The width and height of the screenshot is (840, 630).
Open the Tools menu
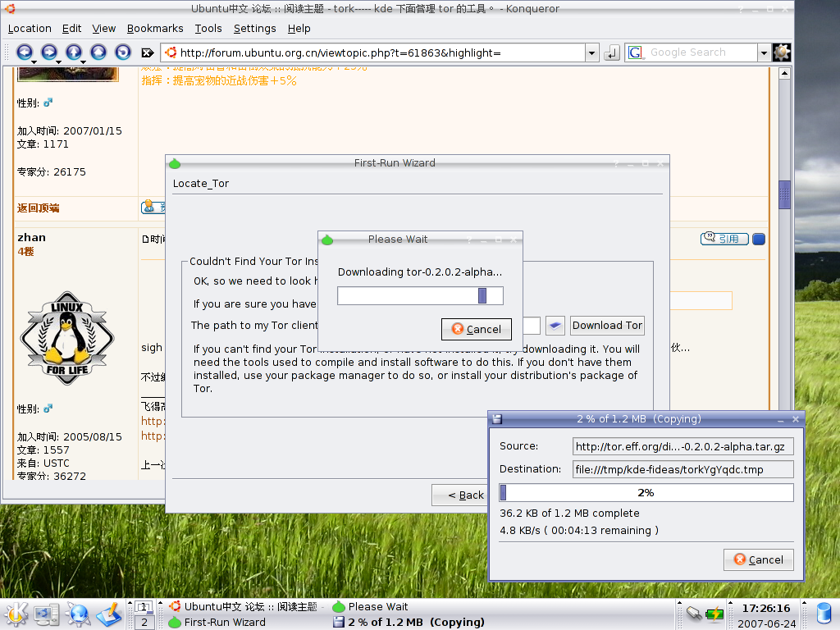(208, 29)
